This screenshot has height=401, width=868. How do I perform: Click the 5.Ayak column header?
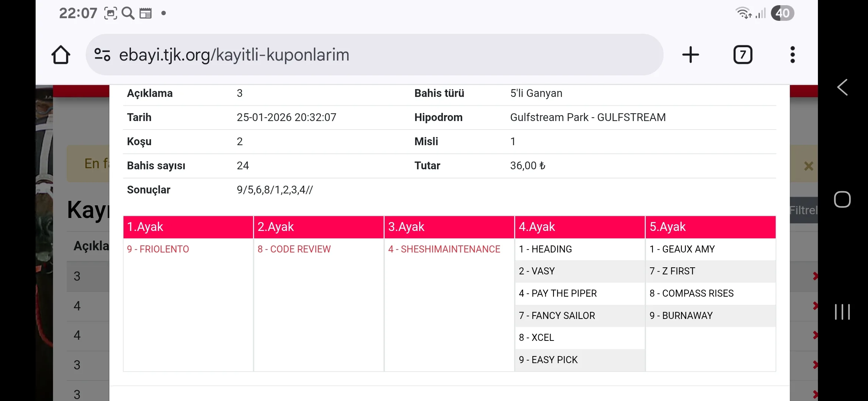click(x=710, y=227)
